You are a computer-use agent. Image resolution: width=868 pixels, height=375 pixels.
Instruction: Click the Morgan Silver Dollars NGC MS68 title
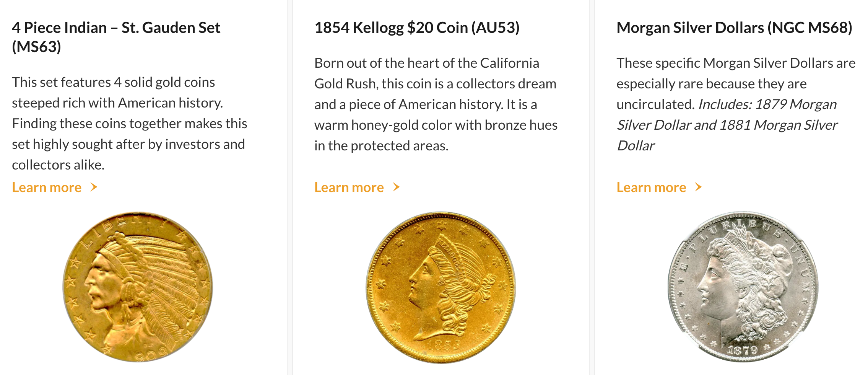pos(734,27)
